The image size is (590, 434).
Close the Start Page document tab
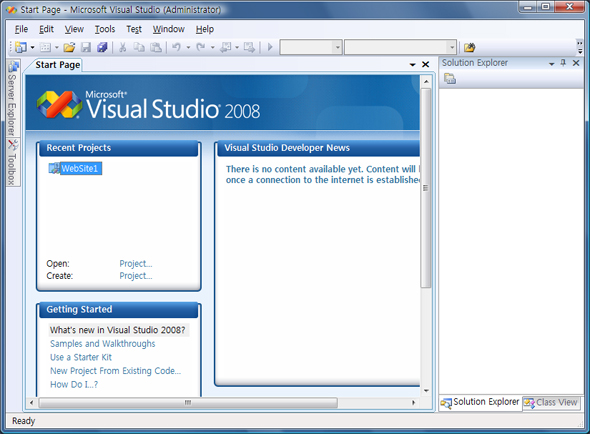tap(426, 65)
